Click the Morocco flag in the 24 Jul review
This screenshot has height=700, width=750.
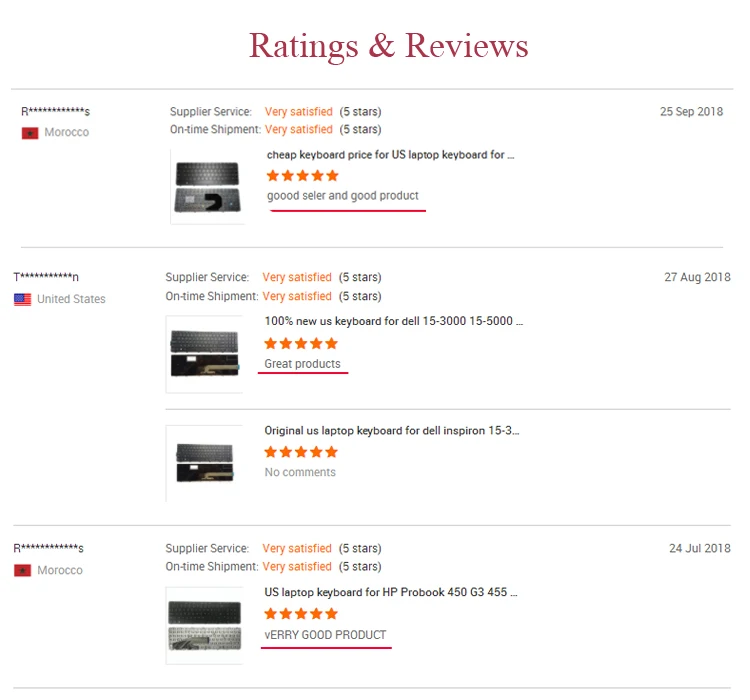[22, 570]
